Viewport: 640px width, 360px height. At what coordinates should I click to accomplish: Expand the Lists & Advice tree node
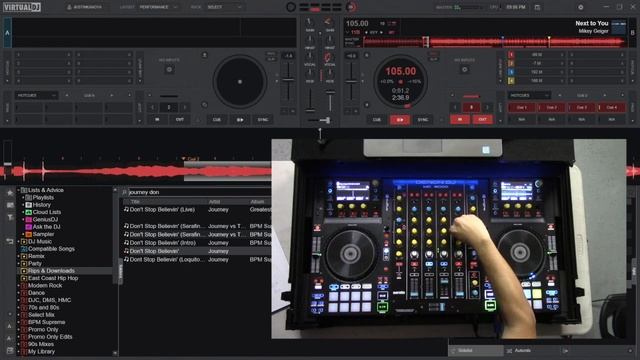(x=18, y=190)
